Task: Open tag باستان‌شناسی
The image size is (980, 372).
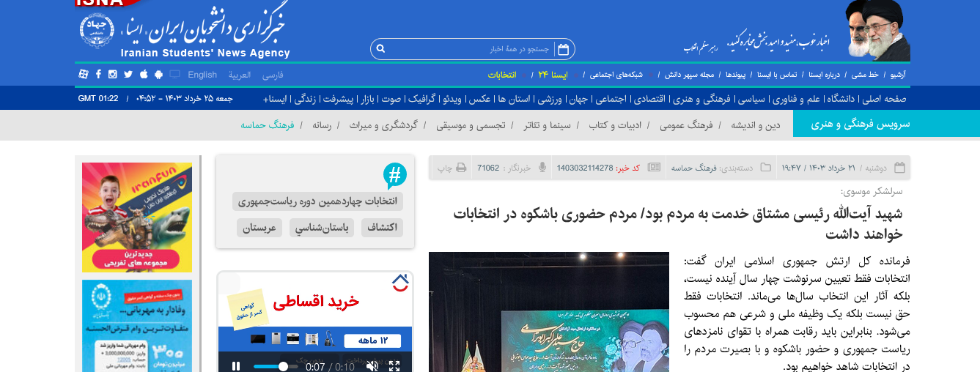Action: click(322, 228)
